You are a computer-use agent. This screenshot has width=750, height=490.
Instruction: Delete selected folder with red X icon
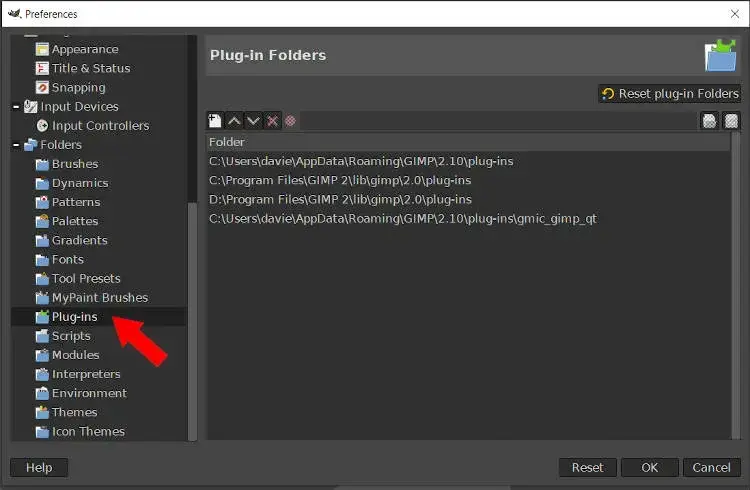[272, 121]
